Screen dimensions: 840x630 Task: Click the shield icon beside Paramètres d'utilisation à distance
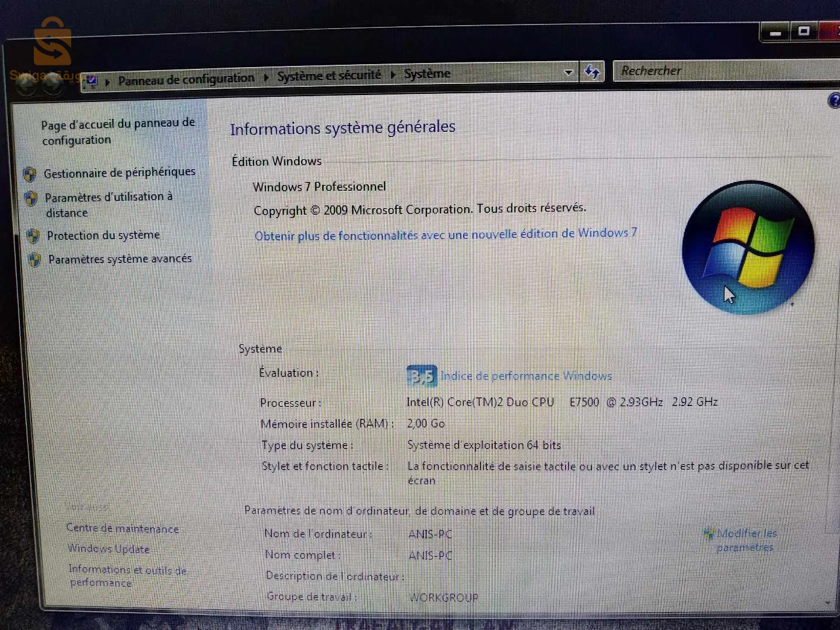(31, 198)
